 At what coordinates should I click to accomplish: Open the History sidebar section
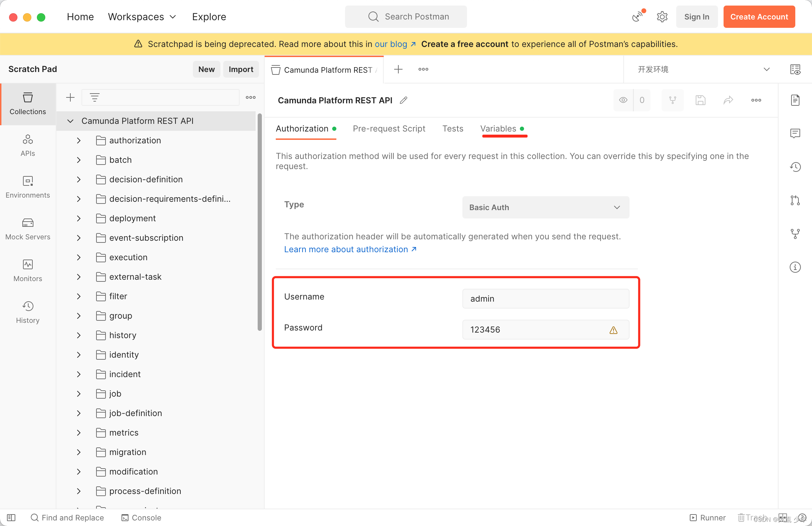click(x=28, y=312)
